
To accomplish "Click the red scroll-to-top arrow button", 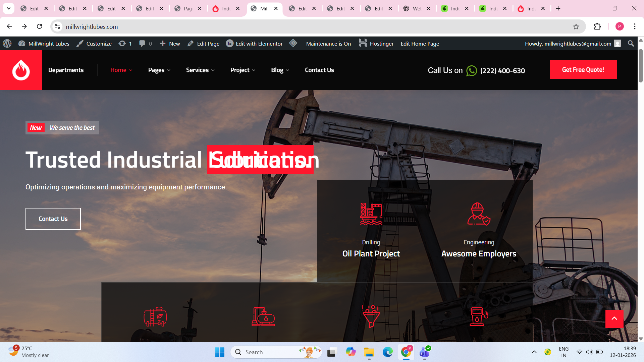I will (x=614, y=319).
